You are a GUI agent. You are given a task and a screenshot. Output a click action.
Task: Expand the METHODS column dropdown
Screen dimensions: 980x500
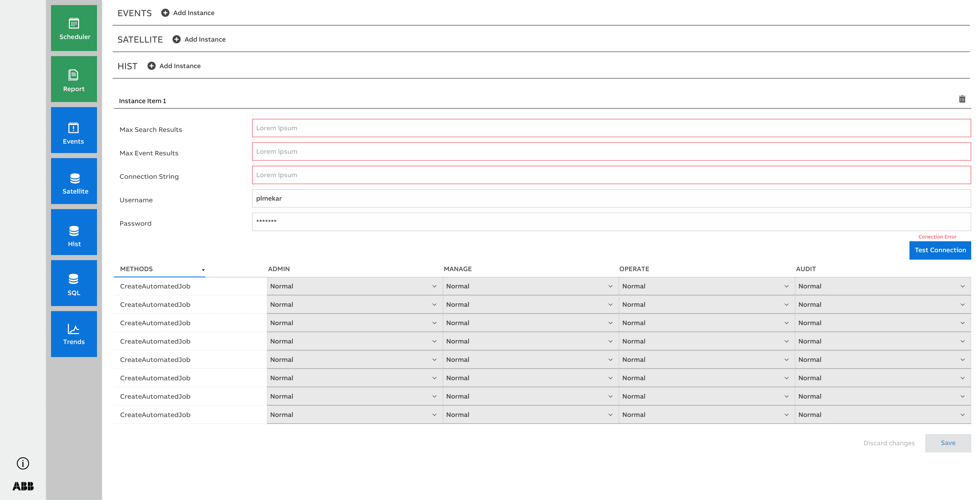(x=203, y=270)
